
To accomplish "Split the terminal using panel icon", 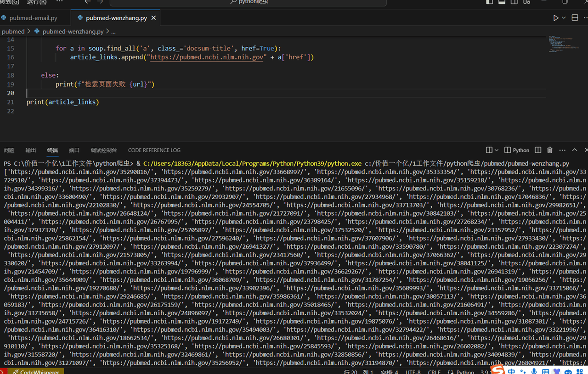I will pos(489,150).
